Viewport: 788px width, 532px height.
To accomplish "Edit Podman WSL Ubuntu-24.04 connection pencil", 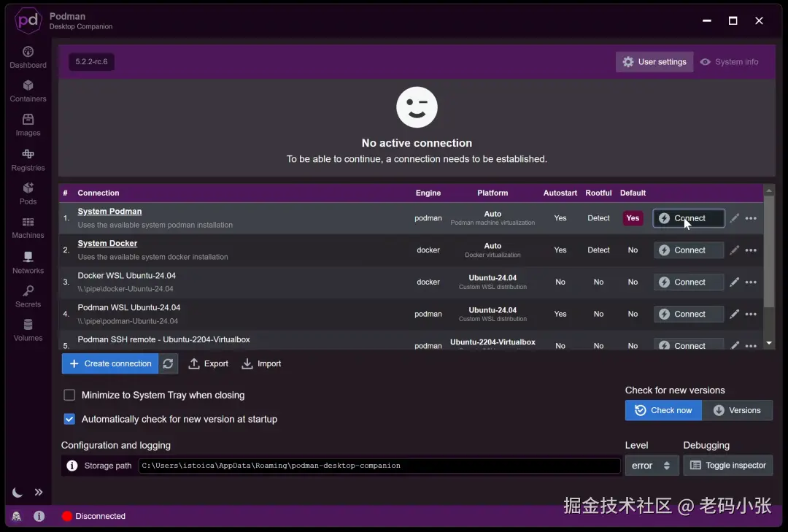I will pyautogui.click(x=734, y=314).
